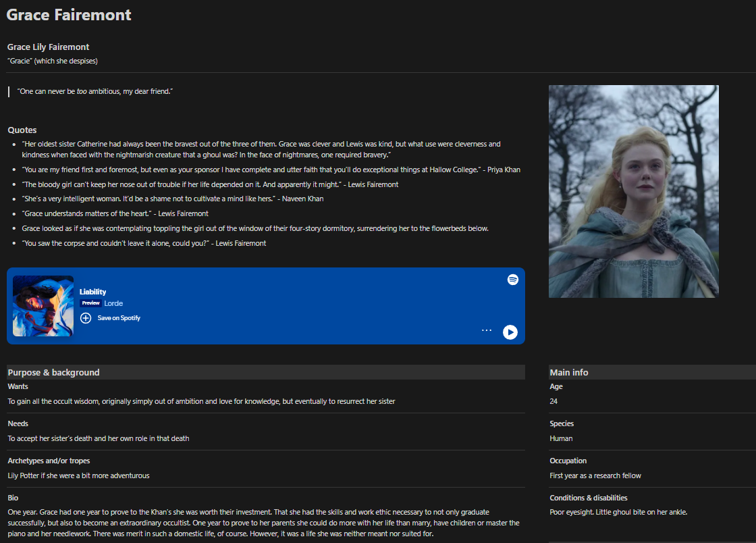Image resolution: width=756 pixels, height=543 pixels.
Task: Click the oldest sister Catherine quote
Action: click(x=261, y=149)
